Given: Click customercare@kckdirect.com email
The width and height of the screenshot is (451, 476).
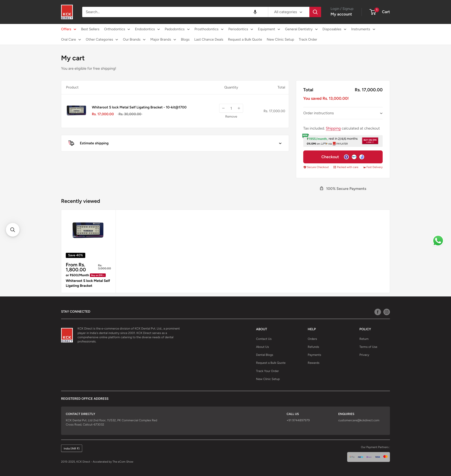Looking at the screenshot, I should (x=359, y=420).
